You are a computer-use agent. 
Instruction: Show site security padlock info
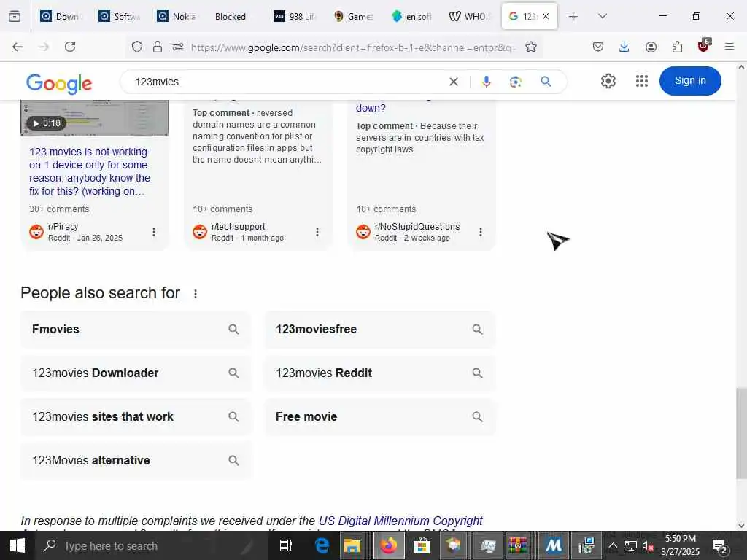coord(158,47)
